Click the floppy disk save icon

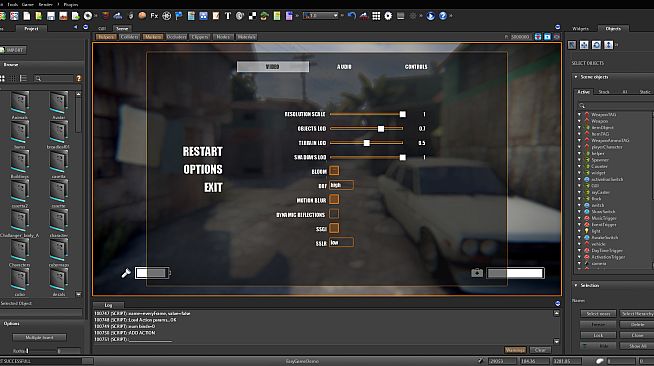(x=51, y=16)
